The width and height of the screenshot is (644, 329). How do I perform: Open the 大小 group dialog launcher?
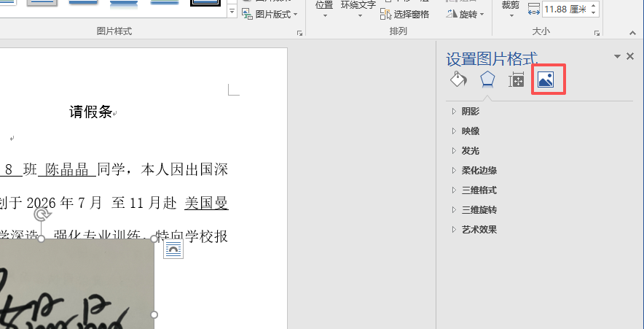(x=597, y=33)
